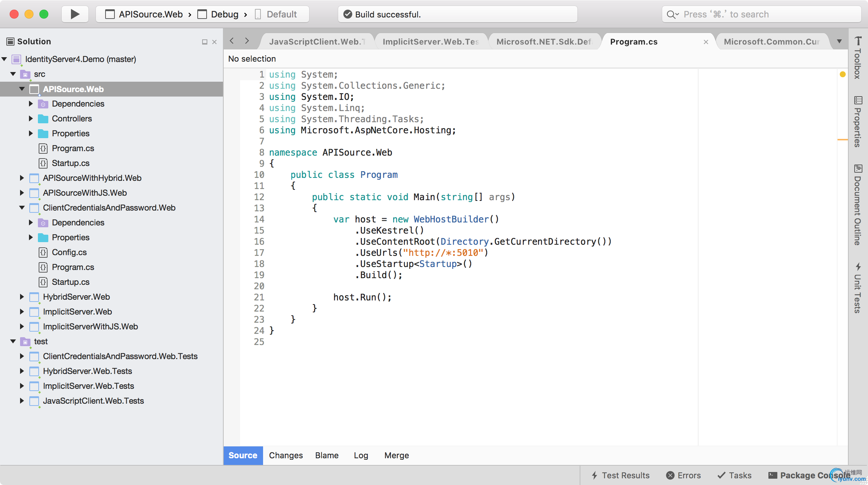The height and width of the screenshot is (485, 868).
Task: Collapse the test folder
Action: 13,341
